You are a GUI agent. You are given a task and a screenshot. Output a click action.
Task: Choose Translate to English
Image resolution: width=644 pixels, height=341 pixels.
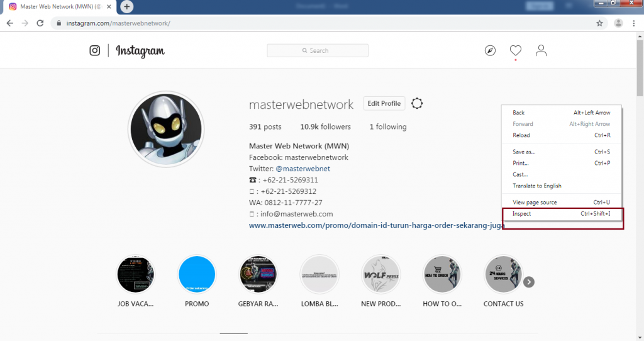[x=562, y=186]
